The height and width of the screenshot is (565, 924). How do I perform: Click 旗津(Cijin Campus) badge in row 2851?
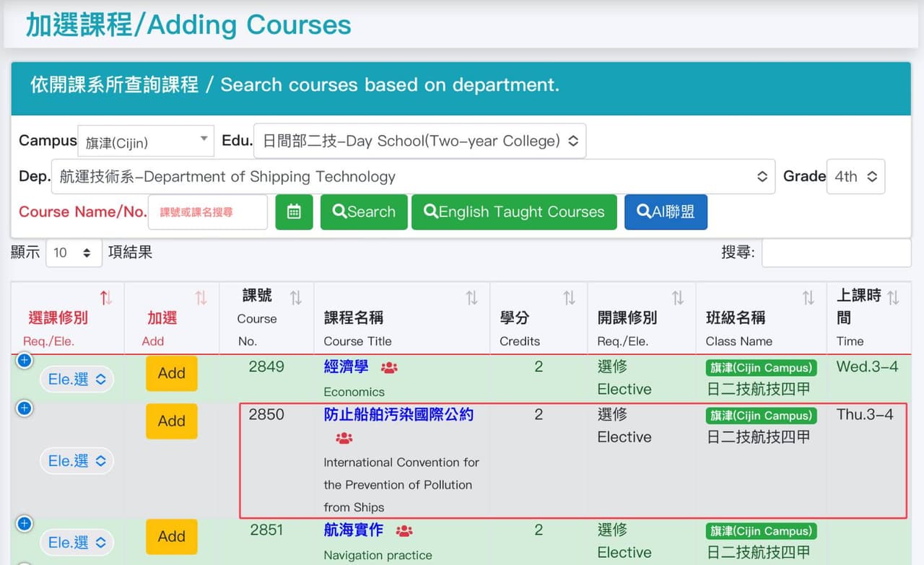[761, 531]
